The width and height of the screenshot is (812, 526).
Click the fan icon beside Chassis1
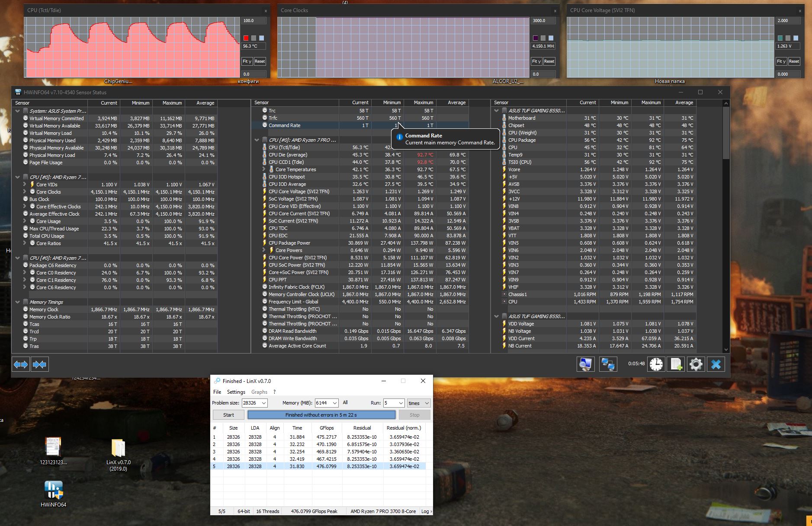click(x=504, y=294)
